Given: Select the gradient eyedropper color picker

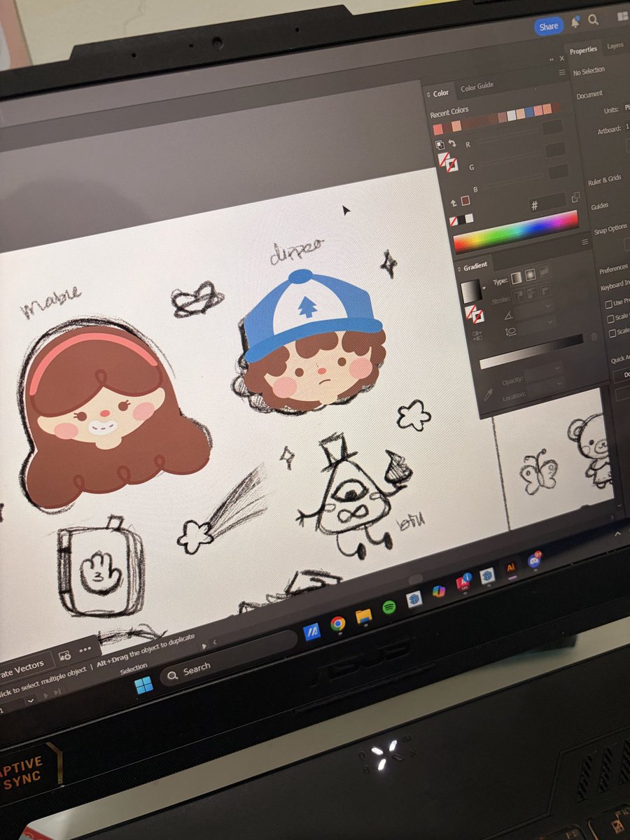Looking at the screenshot, I should point(488,395).
